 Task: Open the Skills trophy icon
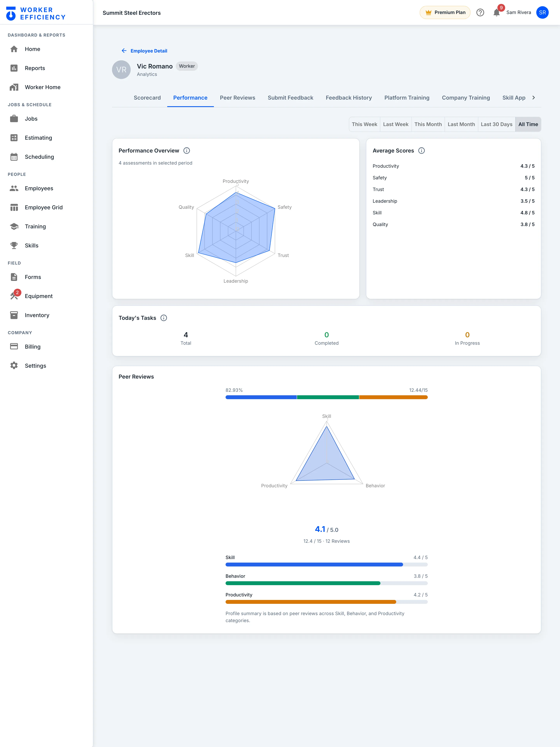tap(14, 245)
